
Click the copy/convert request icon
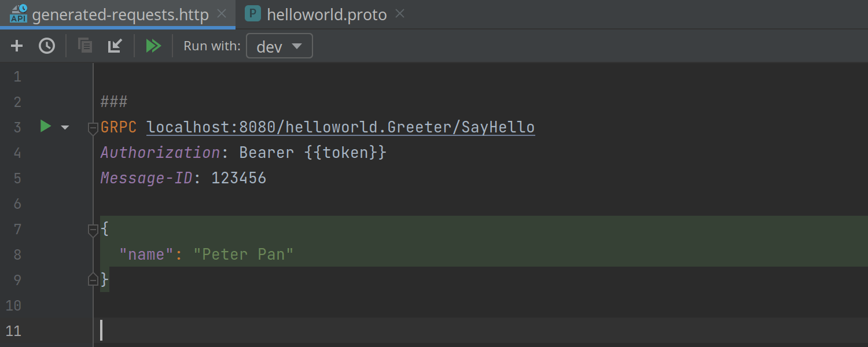[x=85, y=46]
